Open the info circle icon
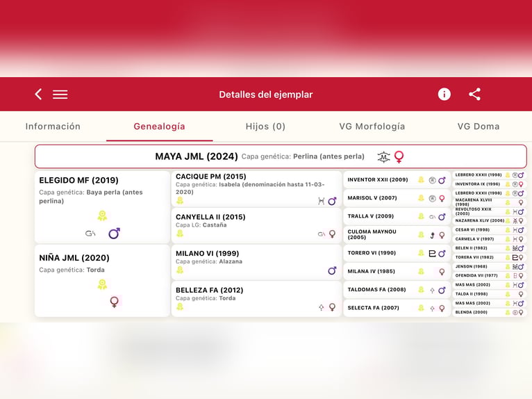Viewport: 532px width, 399px height. 444,95
